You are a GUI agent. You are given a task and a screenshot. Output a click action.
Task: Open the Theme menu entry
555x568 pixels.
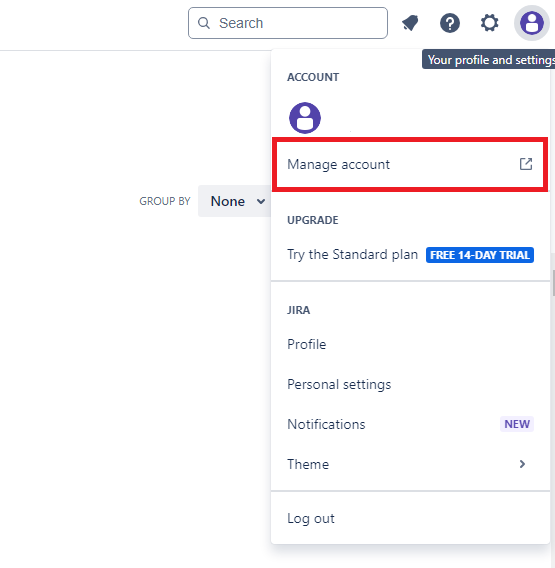(410, 464)
